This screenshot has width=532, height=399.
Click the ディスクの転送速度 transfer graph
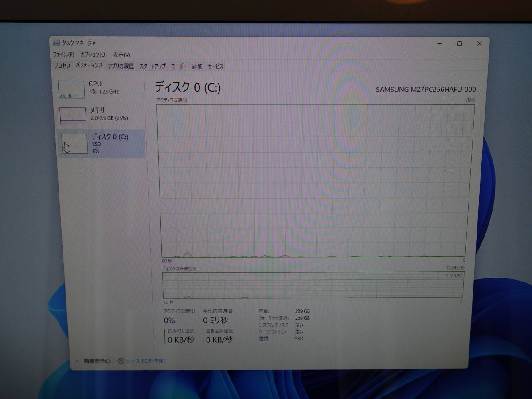pyautogui.click(x=313, y=286)
